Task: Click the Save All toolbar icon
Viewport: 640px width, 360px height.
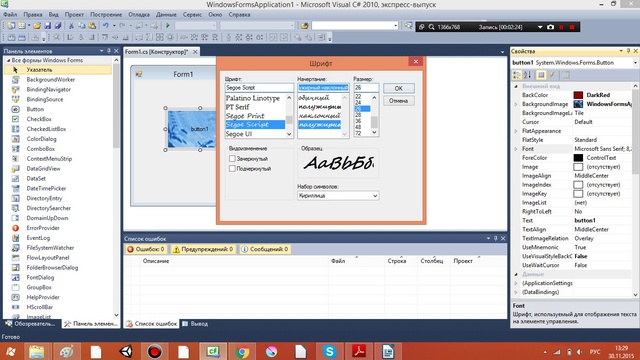Action: point(58,26)
